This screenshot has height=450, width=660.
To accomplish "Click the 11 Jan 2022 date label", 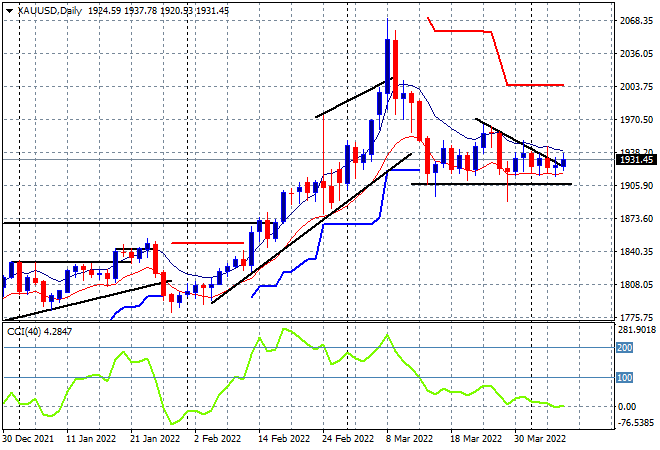I will [x=91, y=439].
